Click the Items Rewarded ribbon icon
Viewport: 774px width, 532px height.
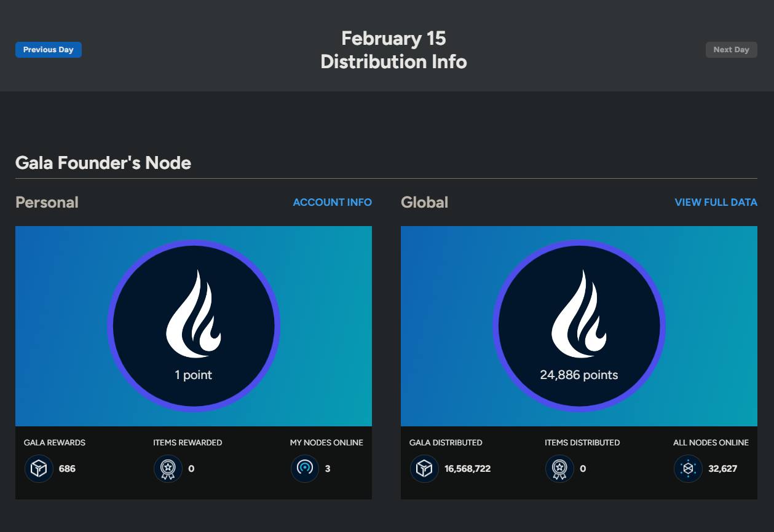point(168,469)
